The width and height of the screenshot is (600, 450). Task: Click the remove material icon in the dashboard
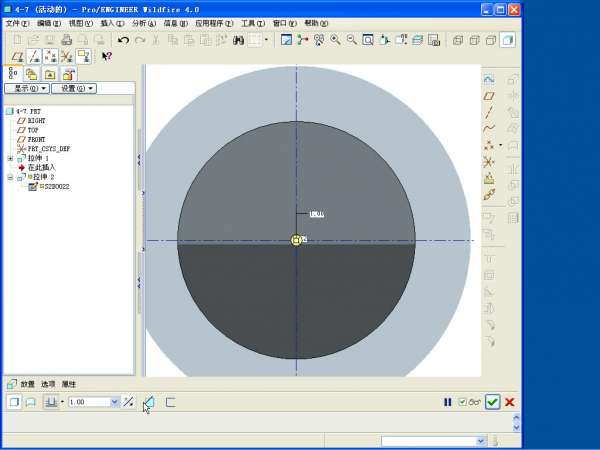click(x=149, y=402)
